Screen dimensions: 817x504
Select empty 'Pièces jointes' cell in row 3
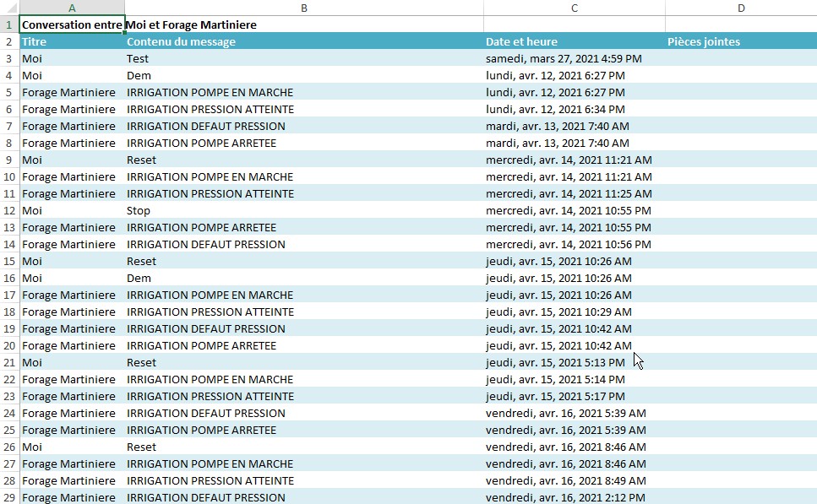(x=741, y=58)
